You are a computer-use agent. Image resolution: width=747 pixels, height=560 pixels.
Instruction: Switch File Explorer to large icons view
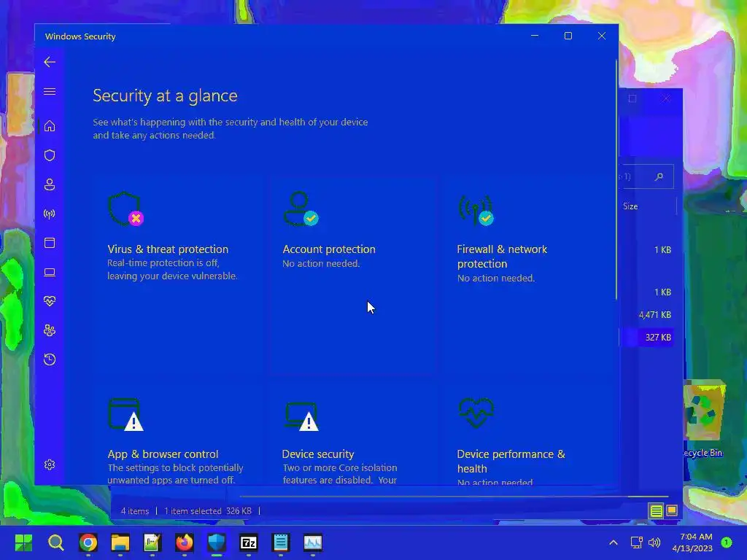(x=672, y=511)
